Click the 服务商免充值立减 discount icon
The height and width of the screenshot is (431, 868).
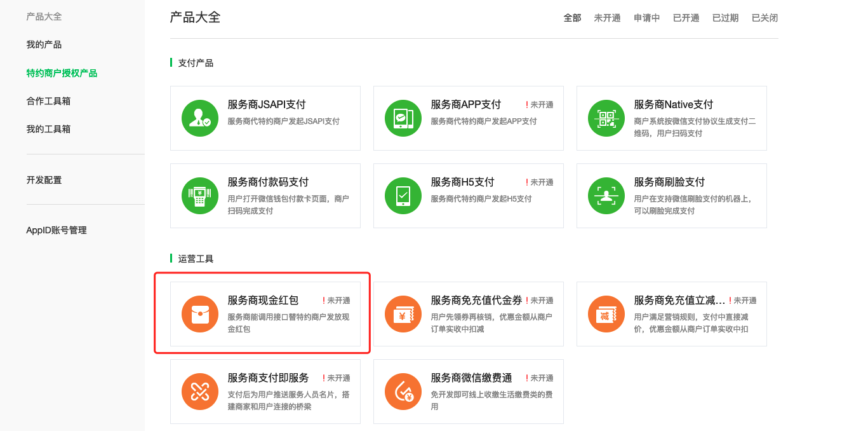[x=606, y=314]
